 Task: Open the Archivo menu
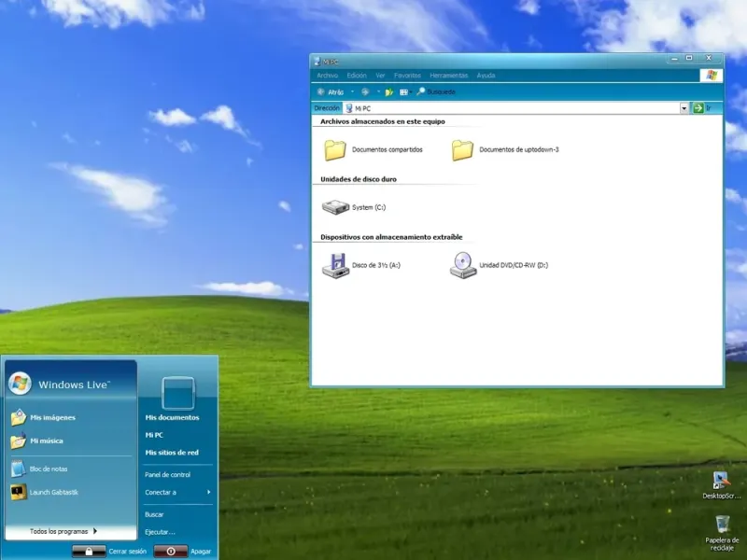click(328, 76)
